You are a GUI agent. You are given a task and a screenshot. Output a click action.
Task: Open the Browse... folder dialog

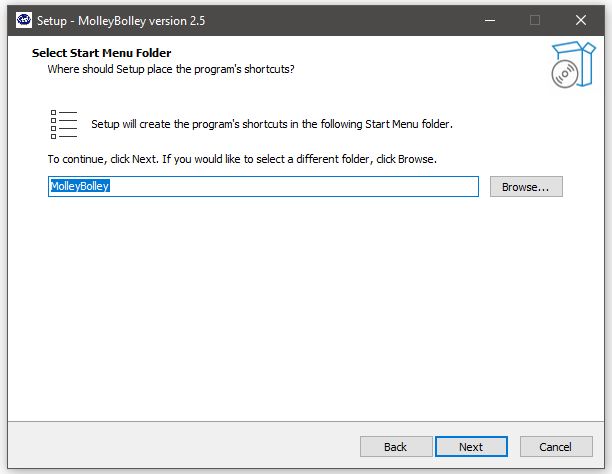tap(526, 187)
